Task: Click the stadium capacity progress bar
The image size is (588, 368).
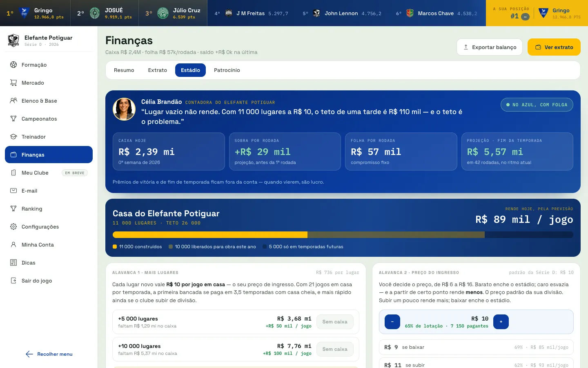Action: pos(343,235)
